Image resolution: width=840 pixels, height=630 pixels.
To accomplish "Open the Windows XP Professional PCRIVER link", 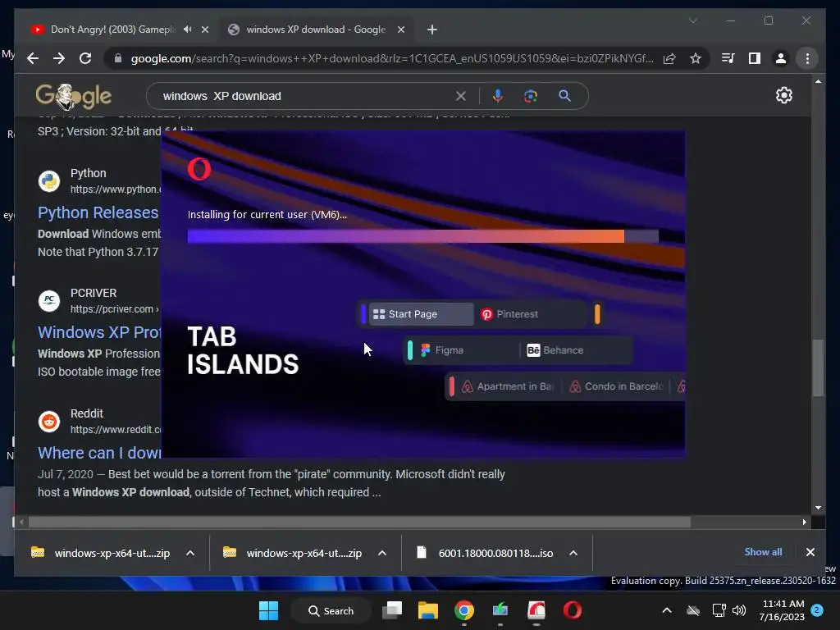I will click(99, 332).
